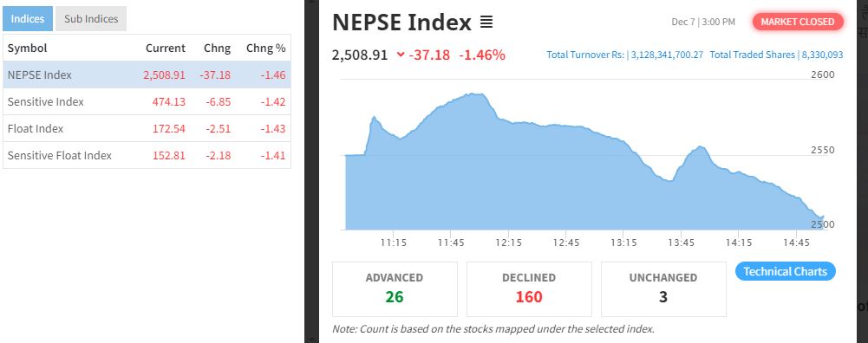This screenshot has width=868, height=343.
Task: Select the Indices tab
Action: (x=28, y=19)
